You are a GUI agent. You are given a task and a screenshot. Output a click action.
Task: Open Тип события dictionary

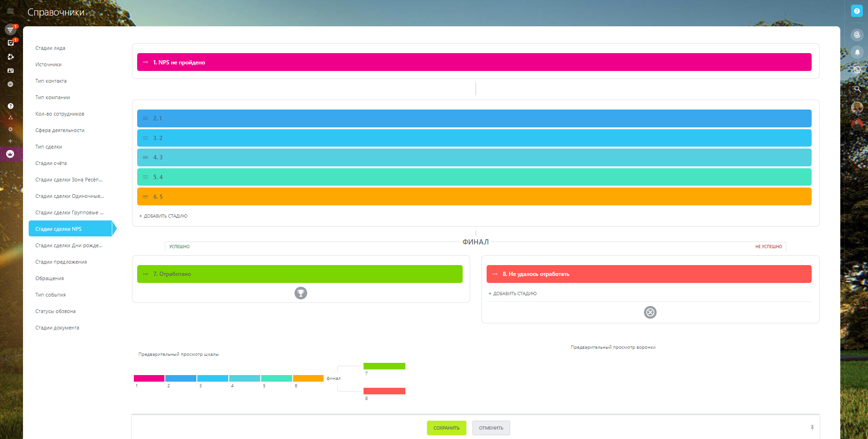(50, 295)
